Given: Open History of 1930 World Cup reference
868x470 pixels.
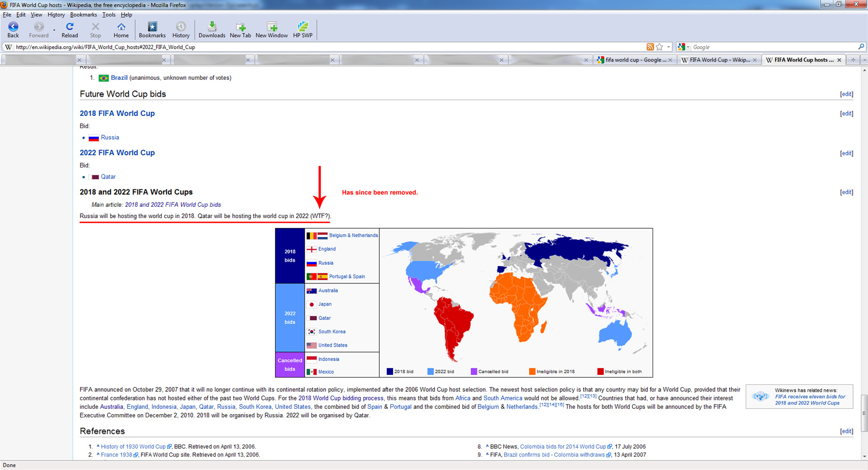Looking at the screenshot, I should coord(133,447).
